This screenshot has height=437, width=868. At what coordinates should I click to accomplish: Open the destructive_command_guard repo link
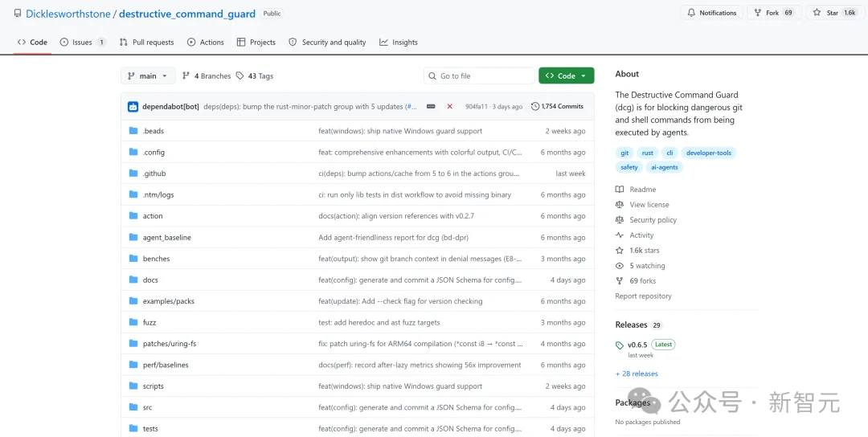point(187,14)
